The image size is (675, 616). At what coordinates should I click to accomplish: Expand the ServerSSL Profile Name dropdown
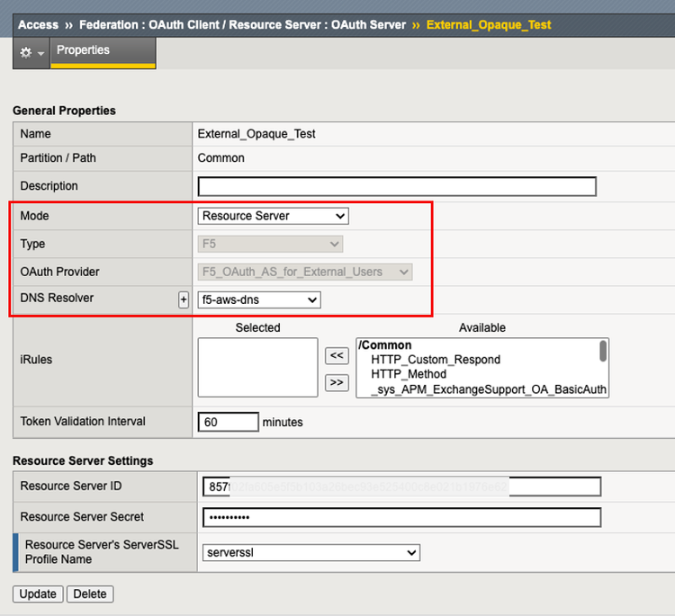(309, 552)
